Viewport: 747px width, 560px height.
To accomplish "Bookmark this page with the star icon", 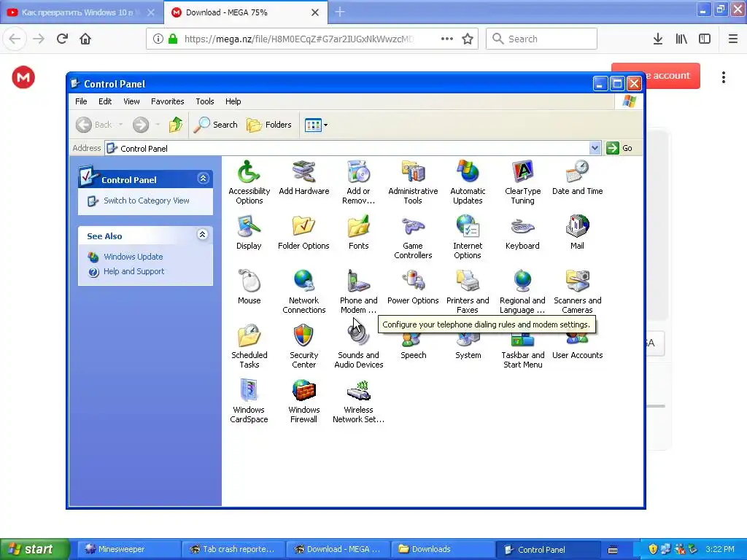I will coord(468,39).
